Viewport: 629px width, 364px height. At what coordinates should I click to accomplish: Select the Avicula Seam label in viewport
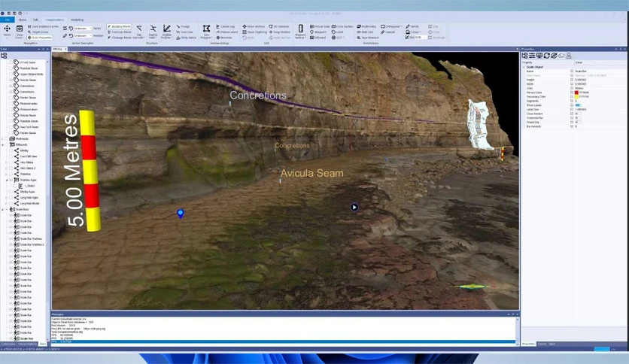point(311,173)
